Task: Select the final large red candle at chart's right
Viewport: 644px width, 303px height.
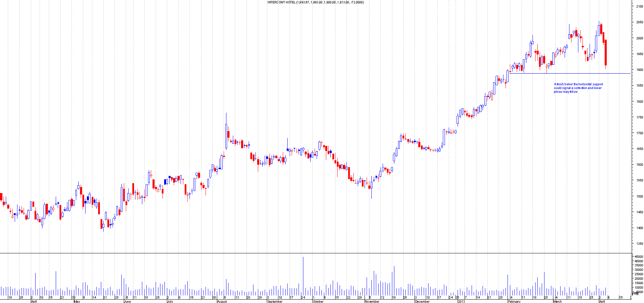Action: [x=606, y=52]
